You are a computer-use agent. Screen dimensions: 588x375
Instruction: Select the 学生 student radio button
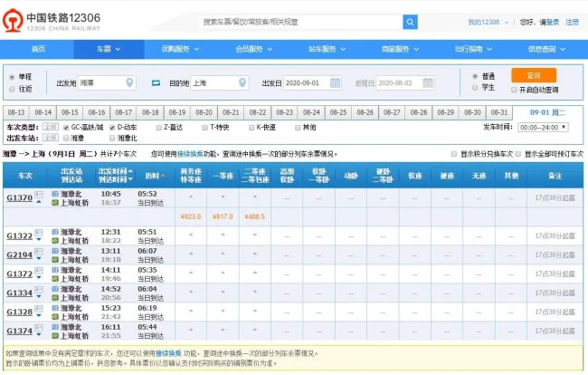point(475,88)
